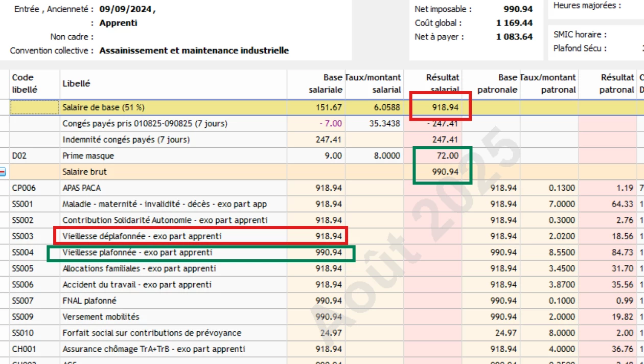
Task: Select 'Assainissement et maintenance industrielle' convention text
Action: click(x=194, y=51)
